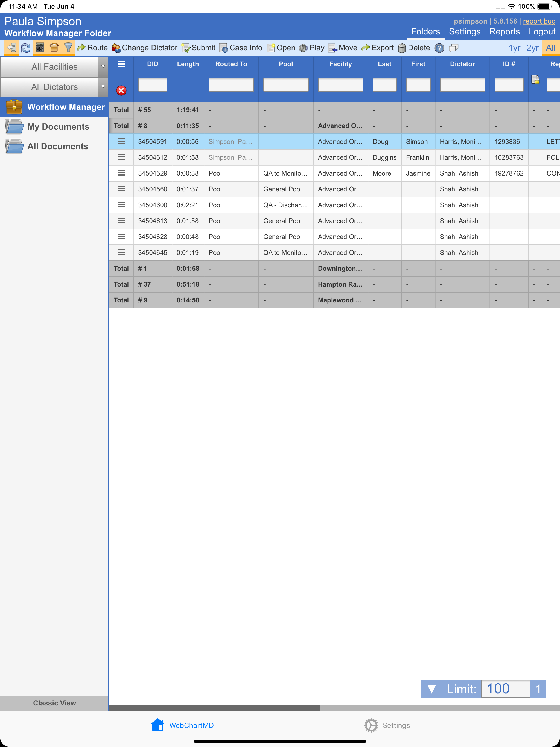Export the selected document

pyautogui.click(x=378, y=48)
